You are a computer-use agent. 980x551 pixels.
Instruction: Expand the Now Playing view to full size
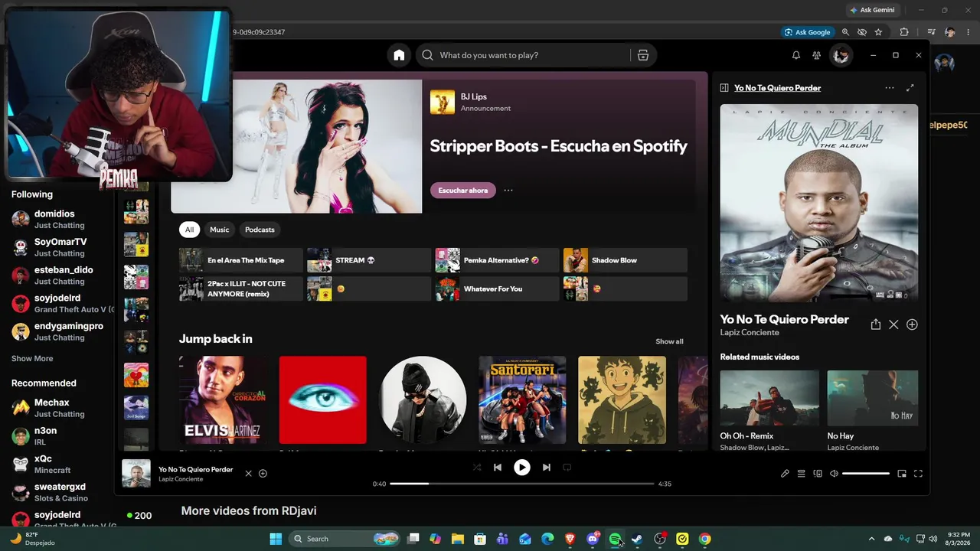click(910, 88)
